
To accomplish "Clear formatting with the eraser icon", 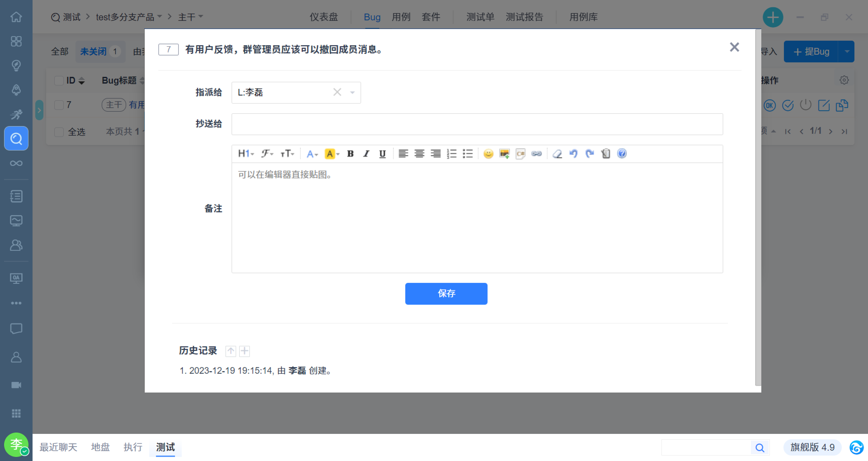I will click(557, 154).
